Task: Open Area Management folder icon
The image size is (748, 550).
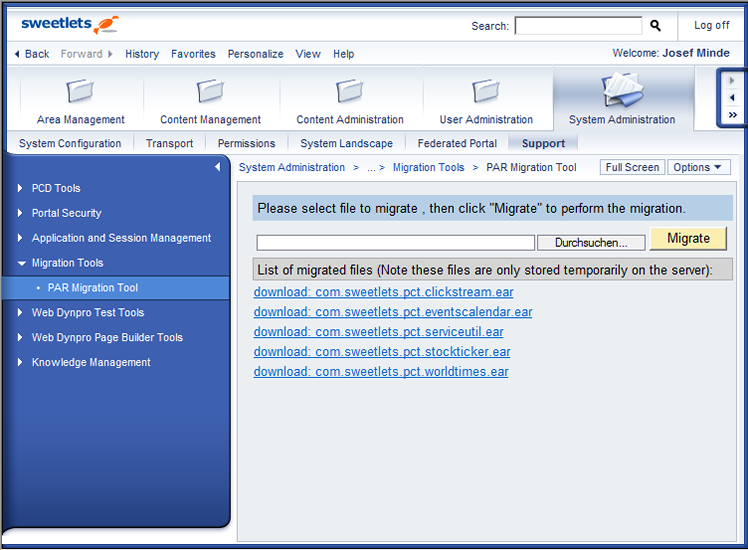Action: [x=80, y=91]
